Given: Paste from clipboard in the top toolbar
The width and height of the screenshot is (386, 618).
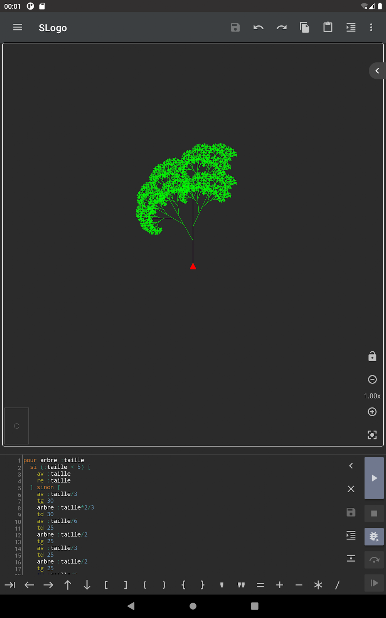Looking at the screenshot, I should pos(328,27).
